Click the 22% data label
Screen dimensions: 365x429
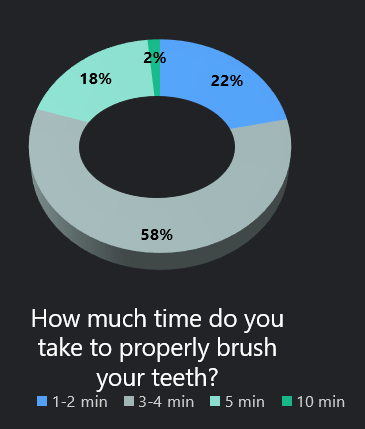point(227,81)
